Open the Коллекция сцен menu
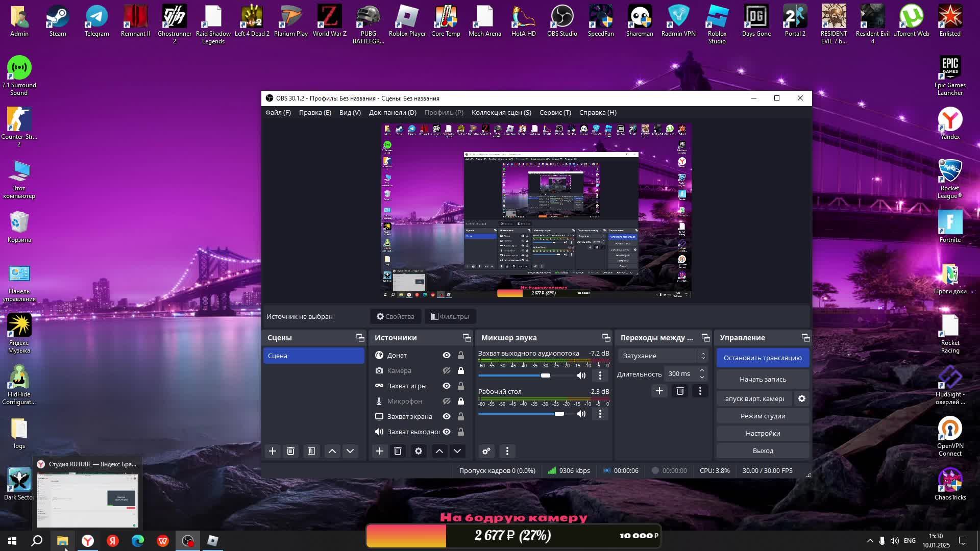 [501, 112]
